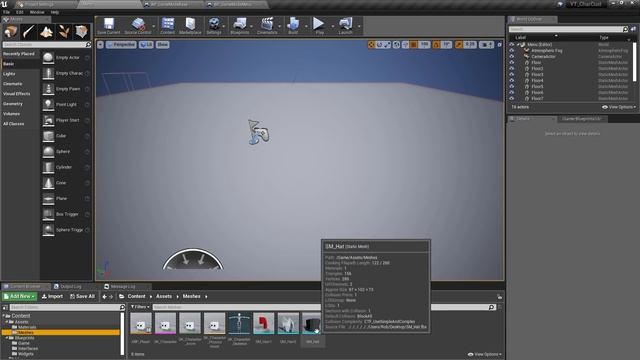Select the Landscape mode icon
Screen dimensions: 640x360
click(46, 31)
